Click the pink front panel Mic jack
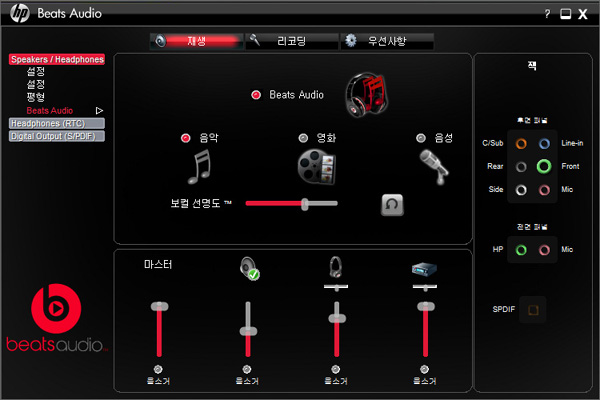Image resolution: width=600 pixels, height=400 pixels. coord(544,250)
